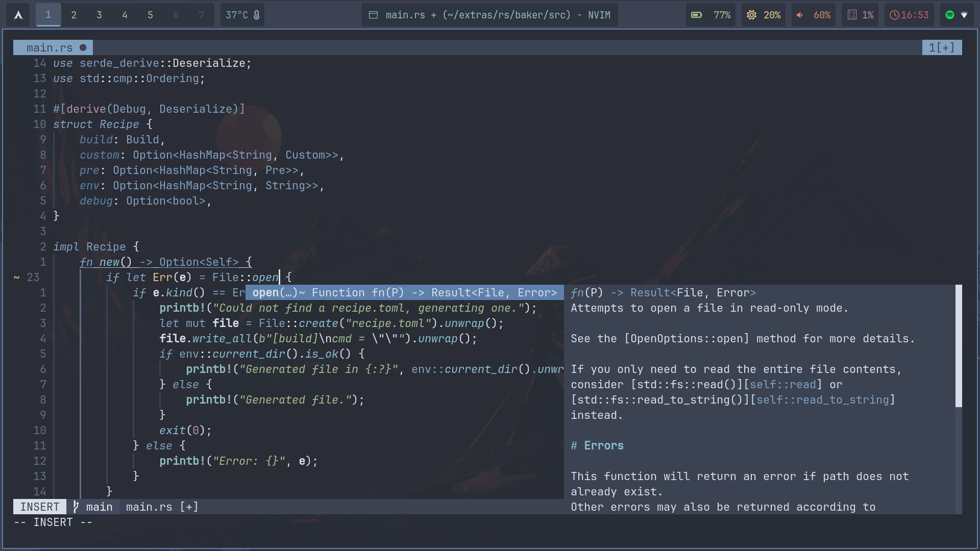Click 'File::create("recipe.toml")' in code
This screenshot has height=551, width=980.
click(x=348, y=323)
